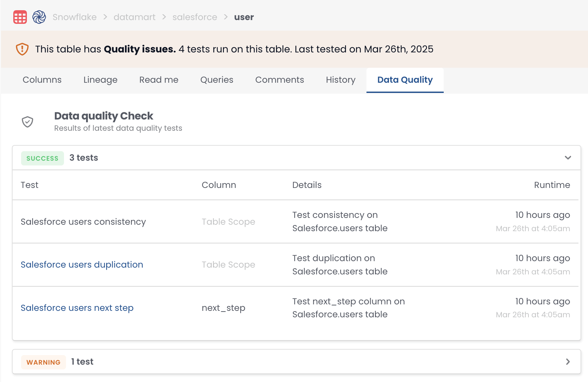
Task: Go to datamart breadcrumb level
Action: [x=134, y=17]
